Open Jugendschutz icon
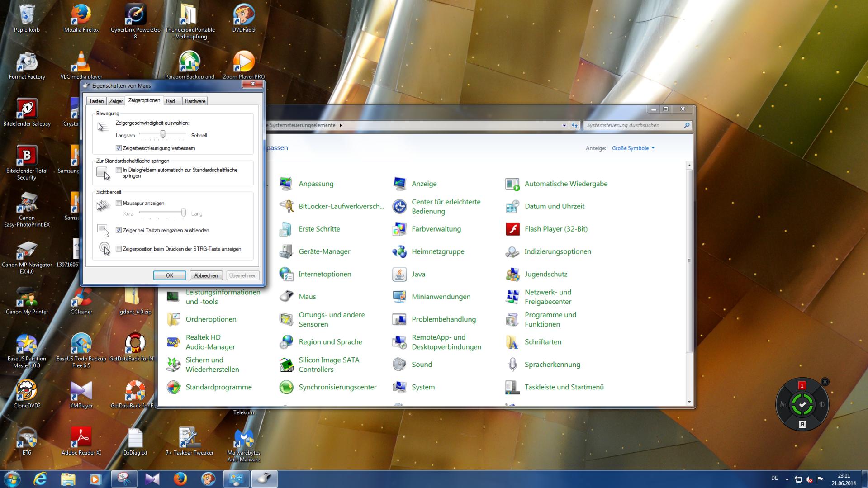Viewport: 868px width, 488px height. point(536,274)
